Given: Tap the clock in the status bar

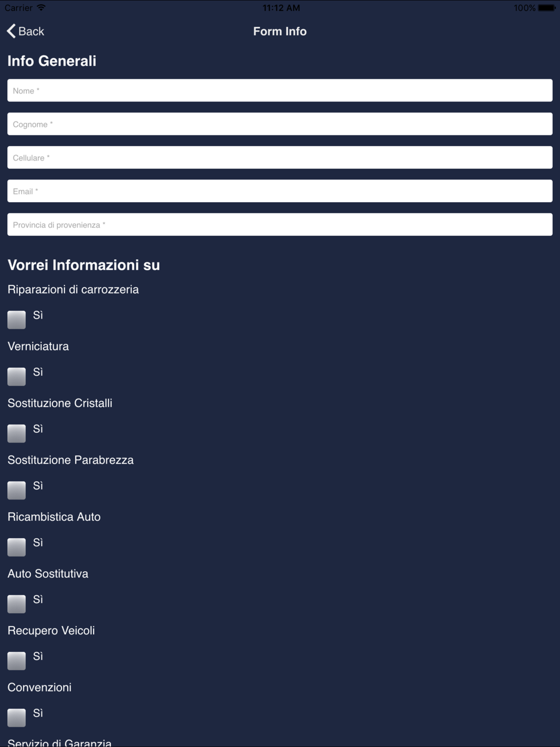Looking at the screenshot, I should [x=281, y=8].
